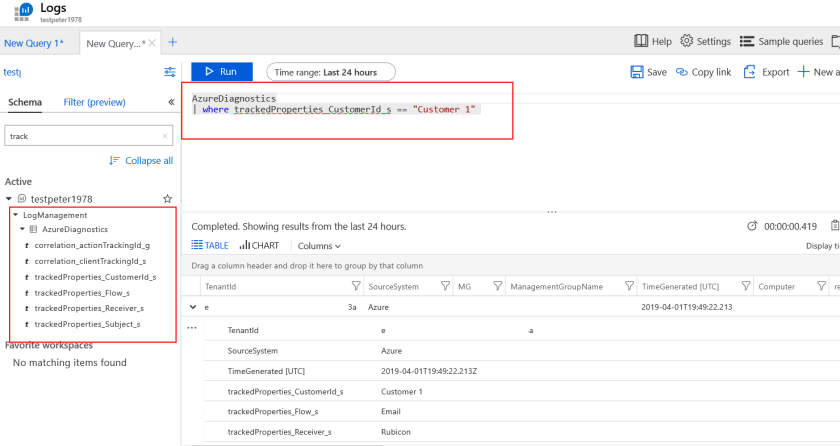Open scope filter settings icon next to test
The height and width of the screenshot is (446, 840).
[169, 72]
